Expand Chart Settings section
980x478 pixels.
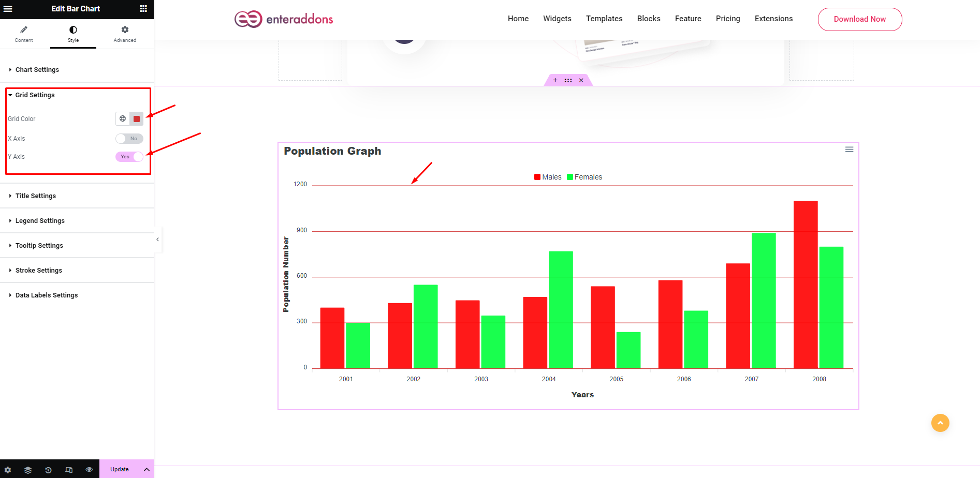tap(77, 70)
